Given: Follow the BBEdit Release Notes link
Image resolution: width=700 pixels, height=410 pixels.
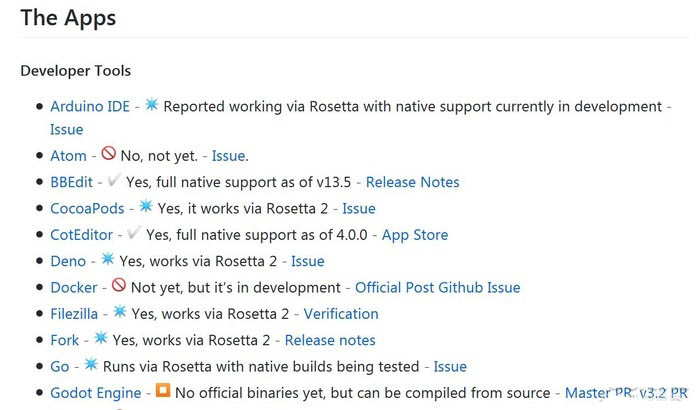Looking at the screenshot, I should click(x=412, y=182).
